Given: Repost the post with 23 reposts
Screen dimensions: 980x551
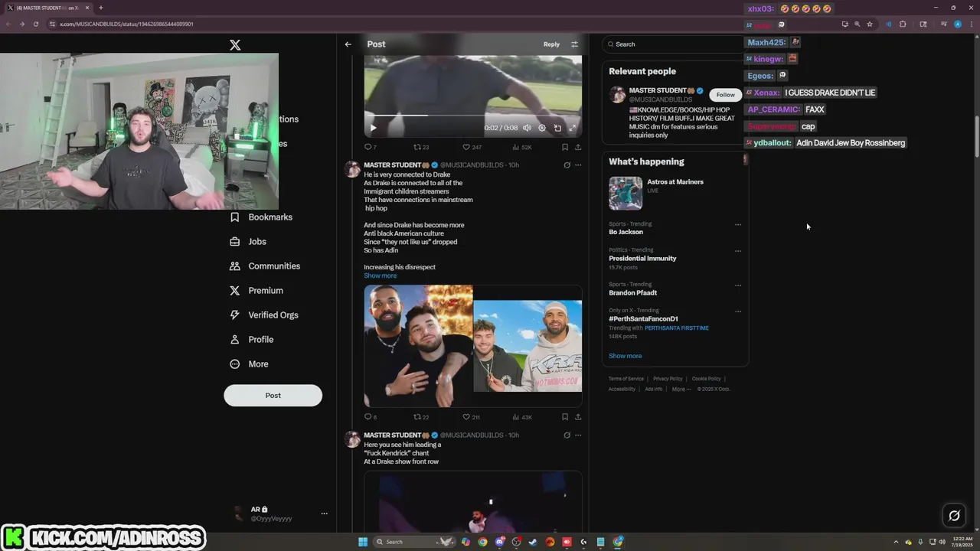Looking at the screenshot, I should click(421, 147).
